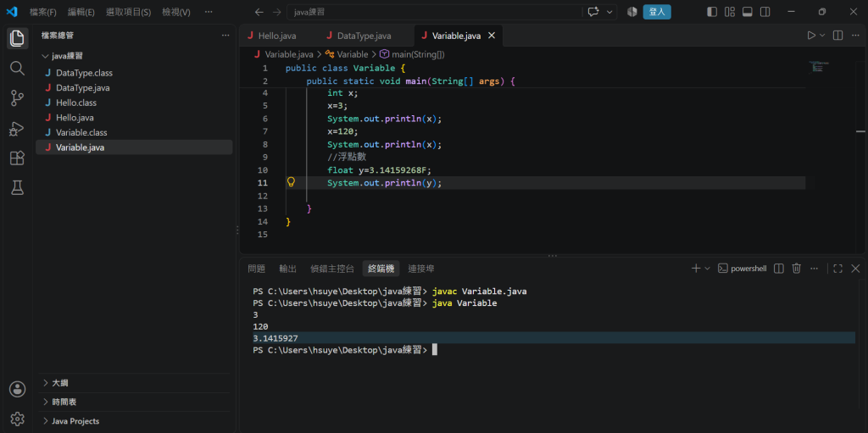This screenshot has height=433, width=868.
Task: Open the run button dropdown arrow
Action: click(822, 36)
